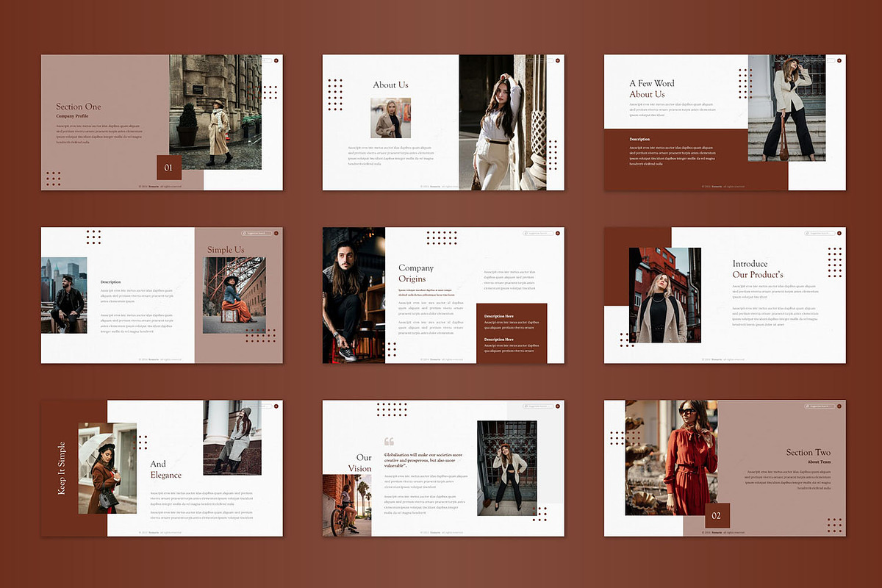Select the "Our Vision" heading
The height and width of the screenshot is (588, 882).
pyautogui.click(x=359, y=463)
